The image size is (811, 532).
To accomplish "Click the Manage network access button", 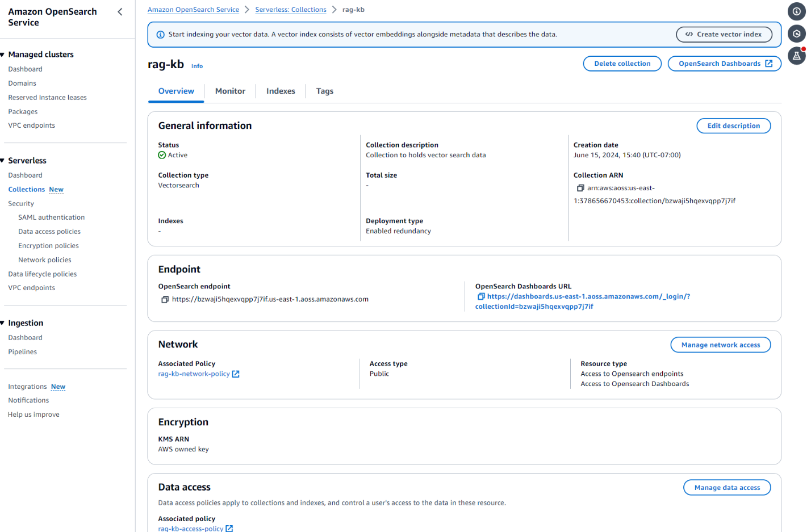I will (x=721, y=345).
